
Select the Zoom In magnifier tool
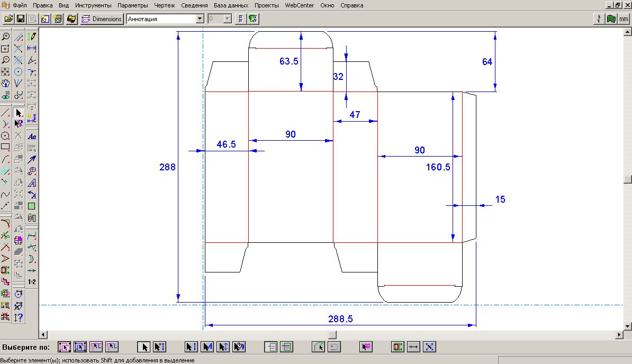pos(6,37)
